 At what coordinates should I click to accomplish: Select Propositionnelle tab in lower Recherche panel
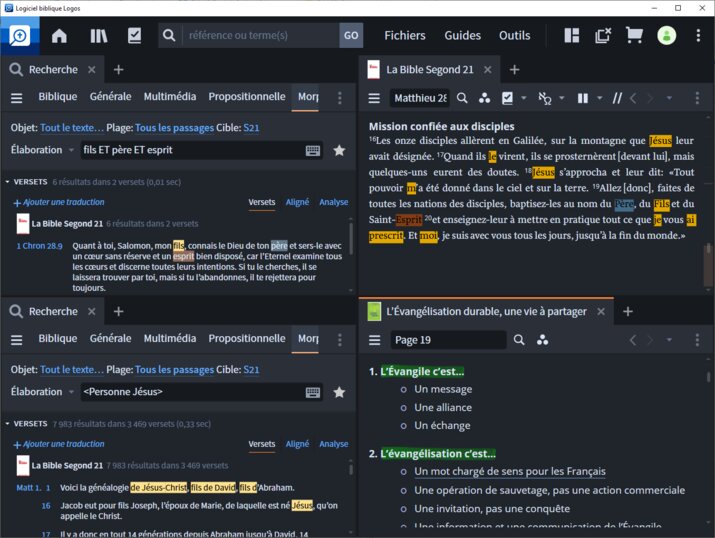coord(247,339)
